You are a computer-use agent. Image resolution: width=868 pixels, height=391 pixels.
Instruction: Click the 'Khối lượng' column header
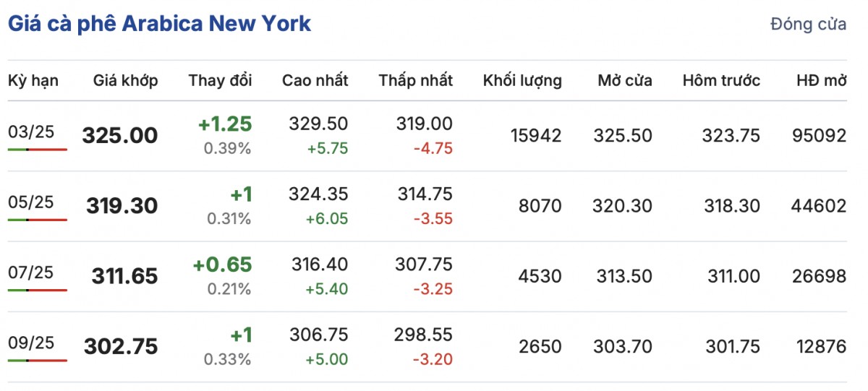pyautogui.click(x=522, y=80)
